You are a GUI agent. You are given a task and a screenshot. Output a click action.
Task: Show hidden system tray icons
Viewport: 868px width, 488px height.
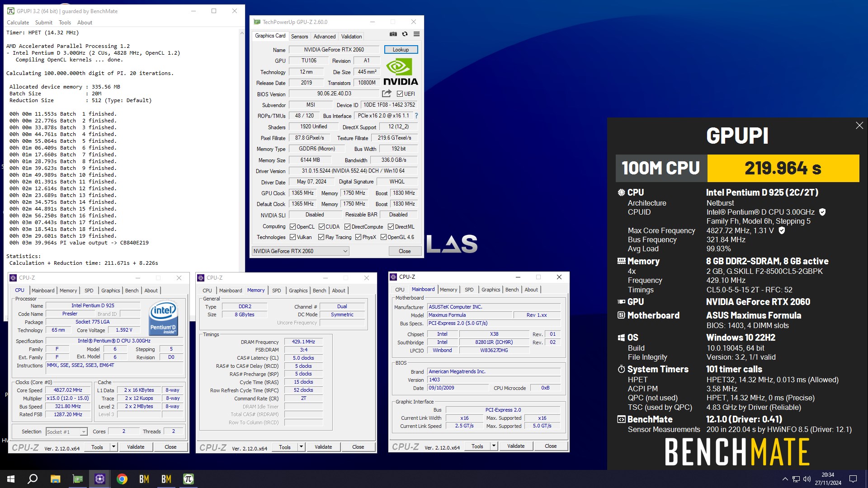(x=785, y=479)
